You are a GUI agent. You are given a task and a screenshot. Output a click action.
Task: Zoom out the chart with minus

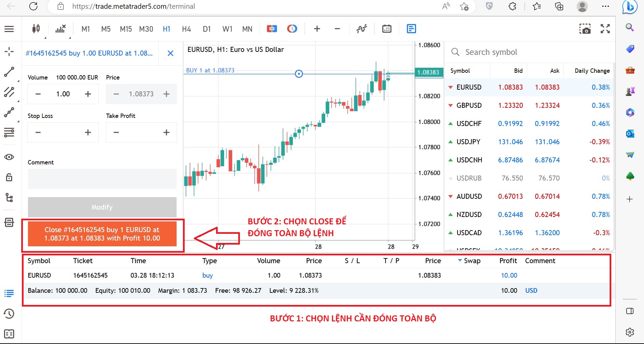337,29
